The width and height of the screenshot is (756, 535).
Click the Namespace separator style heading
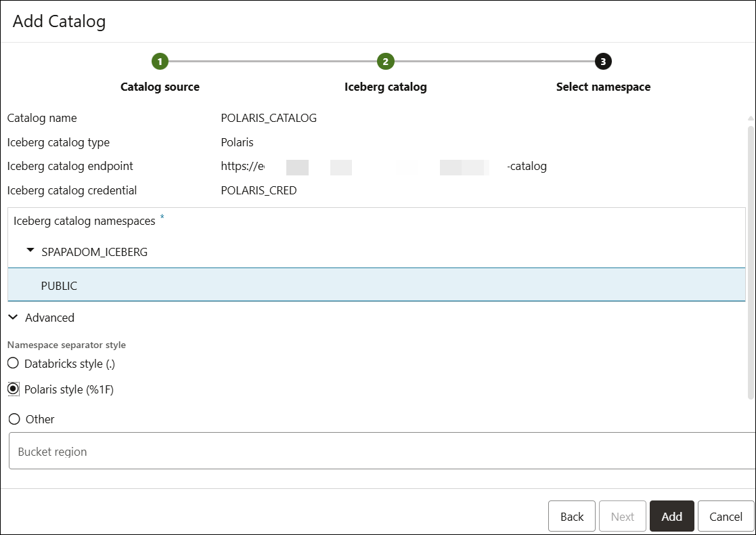point(66,345)
